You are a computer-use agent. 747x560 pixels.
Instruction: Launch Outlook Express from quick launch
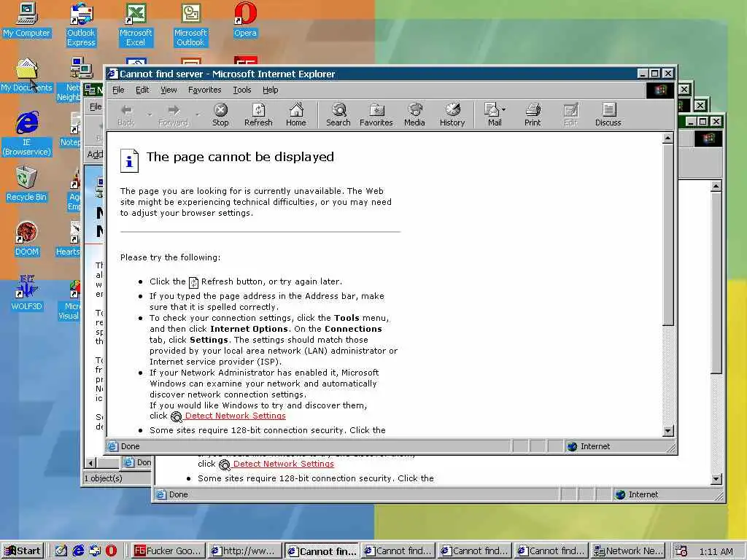click(x=95, y=551)
